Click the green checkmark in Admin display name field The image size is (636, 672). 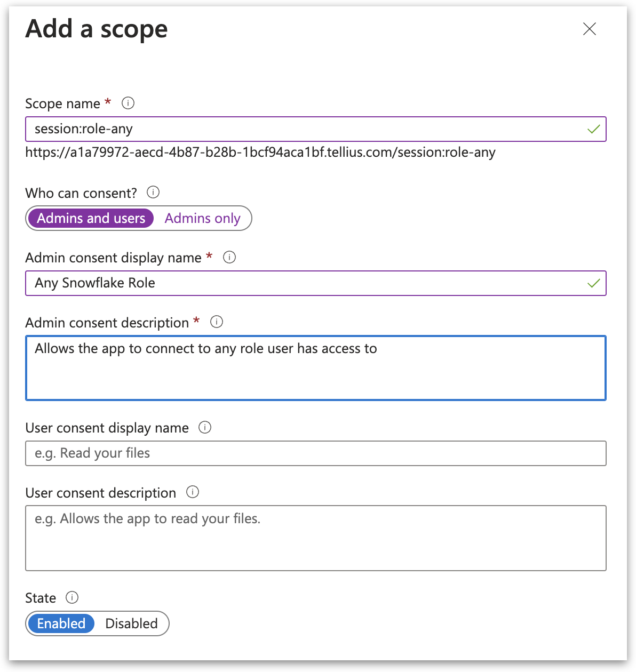tap(593, 283)
